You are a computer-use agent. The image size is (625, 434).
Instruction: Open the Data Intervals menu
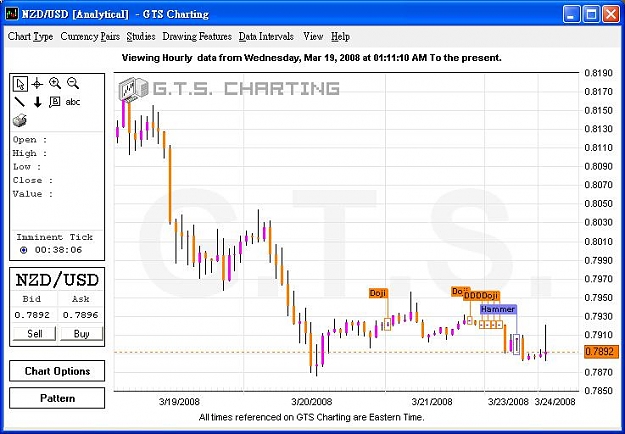click(266, 37)
